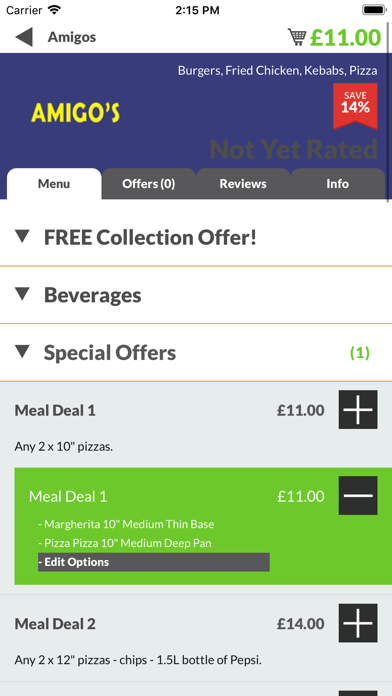Expand the FREE Collection Offer section
392x696 pixels.
pos(196,237)
